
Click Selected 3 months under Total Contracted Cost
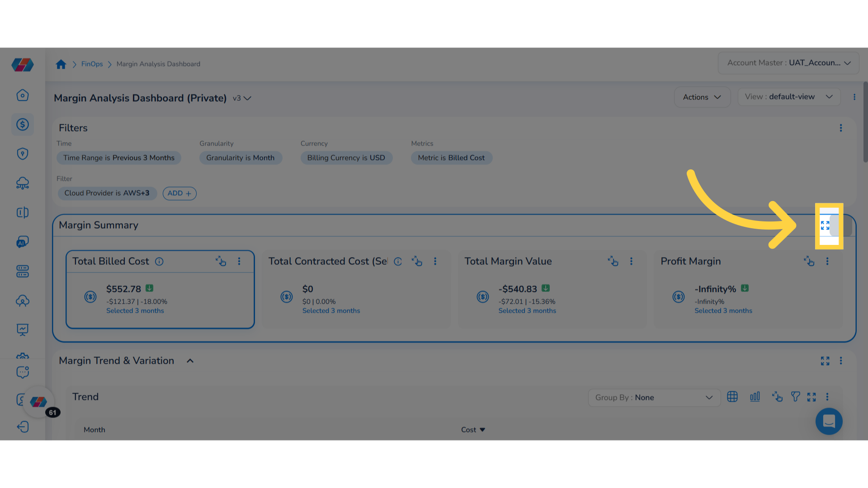click(331, 311)
